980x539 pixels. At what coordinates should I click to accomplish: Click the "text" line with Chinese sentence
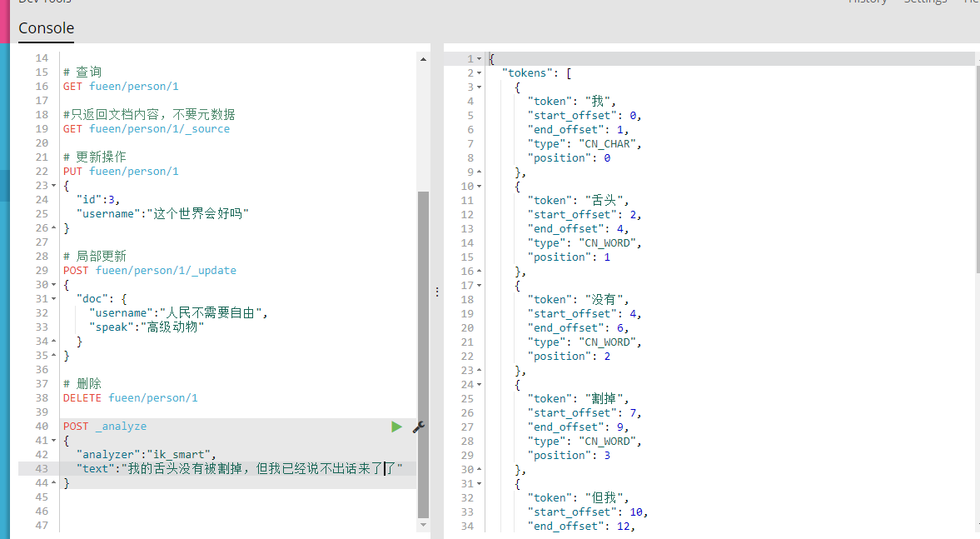click(239, 468)
